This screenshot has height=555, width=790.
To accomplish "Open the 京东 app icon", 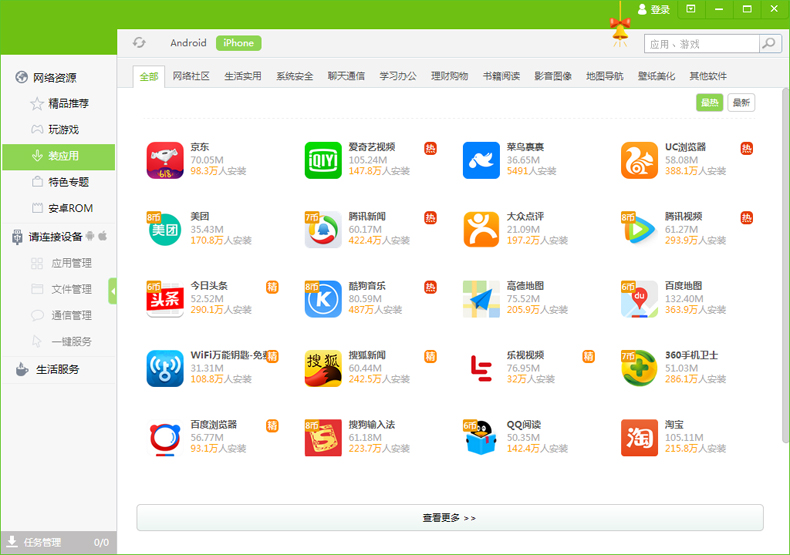I will pyautogui.click(x=165, y=161).
